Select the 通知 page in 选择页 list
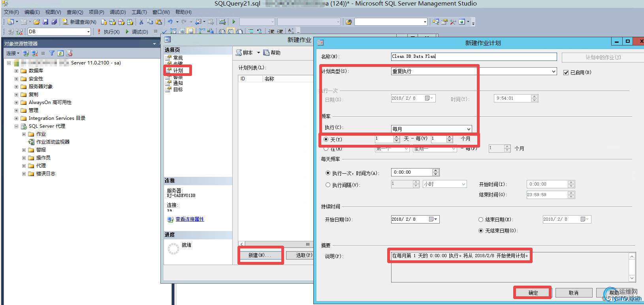 pos(178,83)
